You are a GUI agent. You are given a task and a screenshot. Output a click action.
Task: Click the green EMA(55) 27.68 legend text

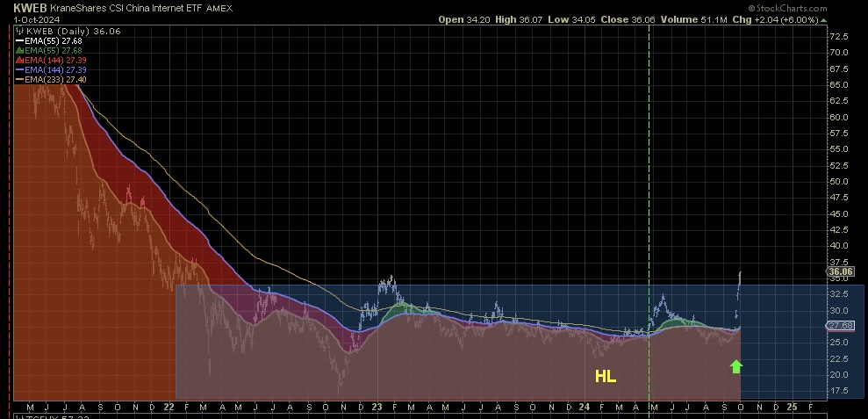(55, 50)
